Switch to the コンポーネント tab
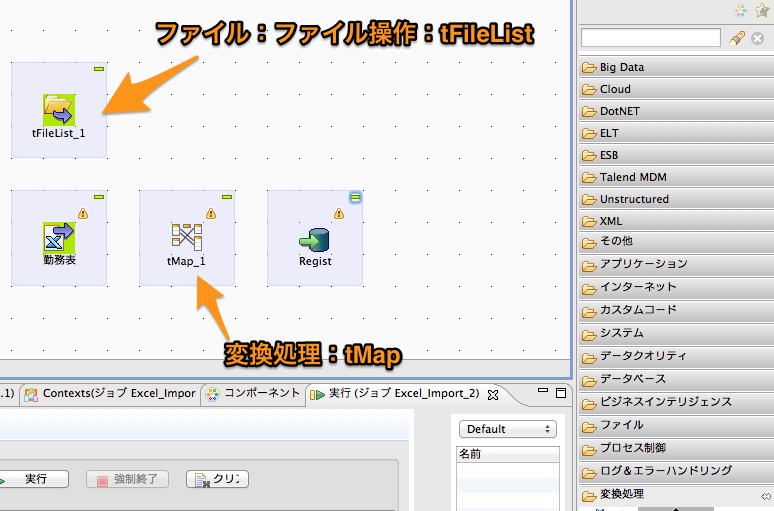Viewport: 774px width, 511px height. coord(253,394)
